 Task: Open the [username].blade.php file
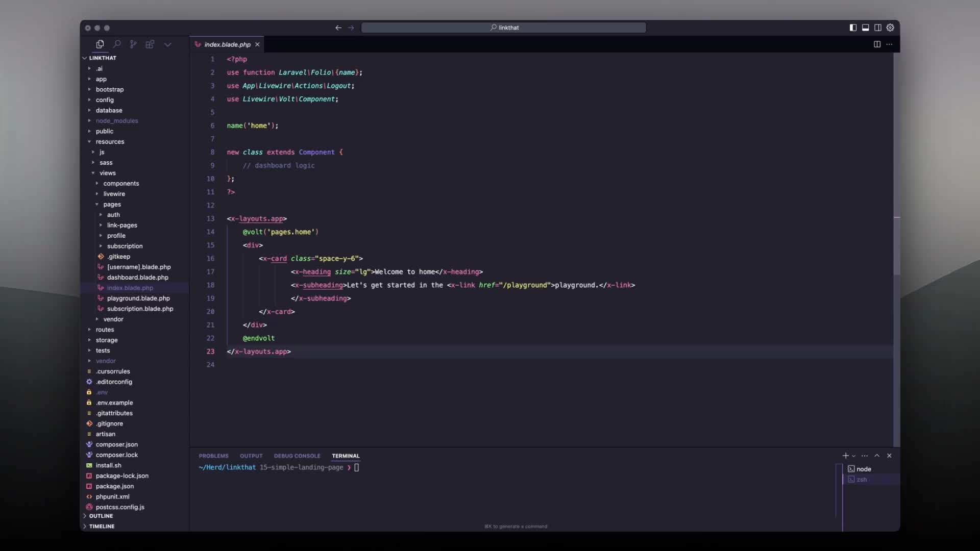click(139, 267)
